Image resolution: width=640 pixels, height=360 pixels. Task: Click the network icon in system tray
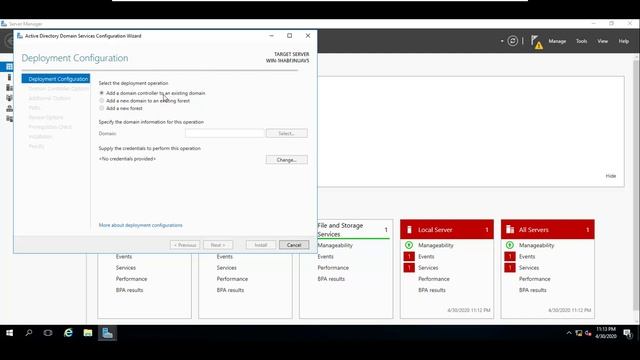coord(578,333)
